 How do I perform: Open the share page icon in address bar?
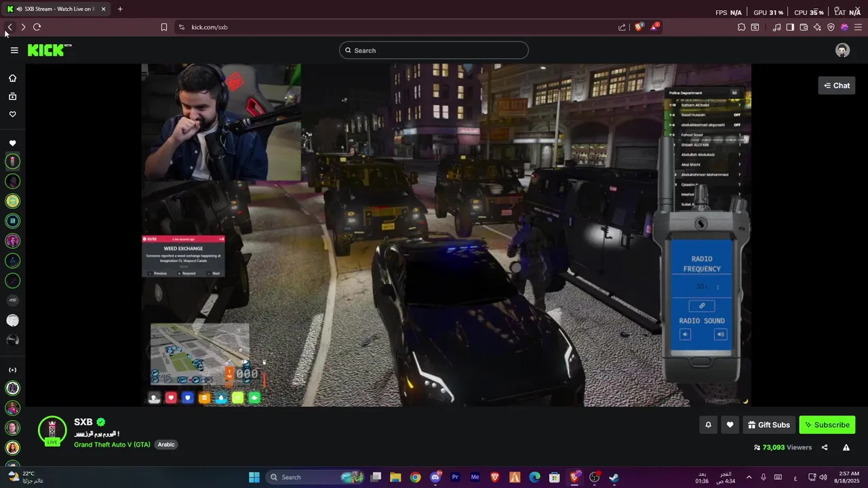(x=622, y=27)
